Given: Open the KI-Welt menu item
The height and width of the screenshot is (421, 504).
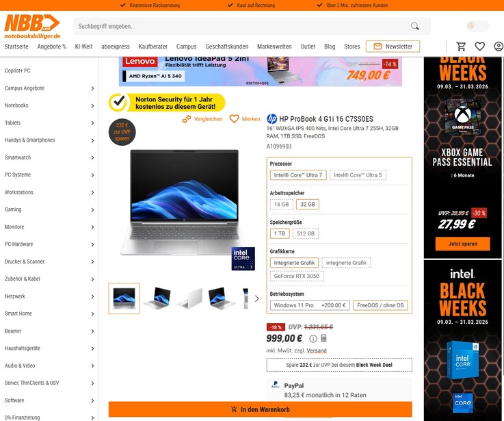Looking at the screenshot, I should [83, 47].
